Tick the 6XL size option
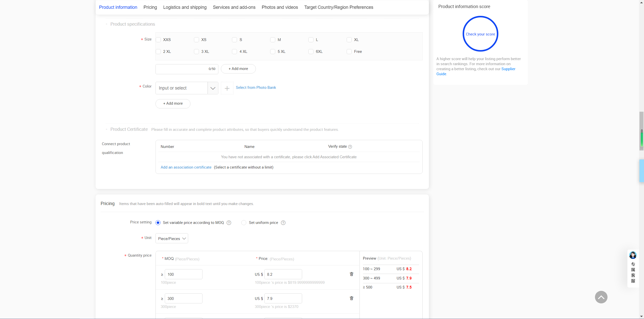The image size is (644, 319). click(x=311, y=52)
